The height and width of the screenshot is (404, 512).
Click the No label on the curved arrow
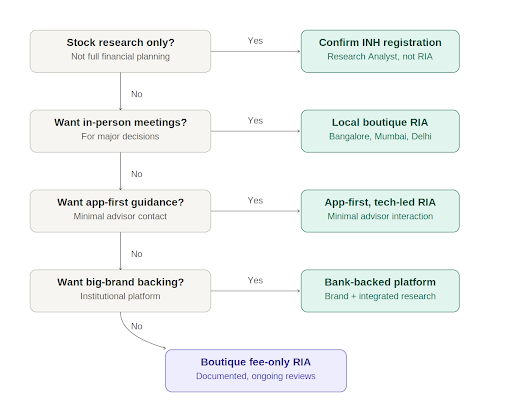[137, 326]
